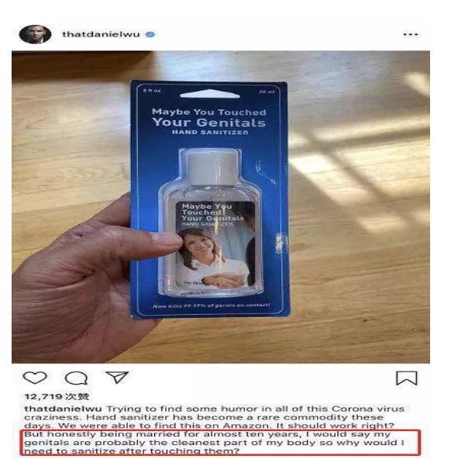The image size is (451, 476).
Task: Click the woman's picture on bottle label
Action: (215, 257)
